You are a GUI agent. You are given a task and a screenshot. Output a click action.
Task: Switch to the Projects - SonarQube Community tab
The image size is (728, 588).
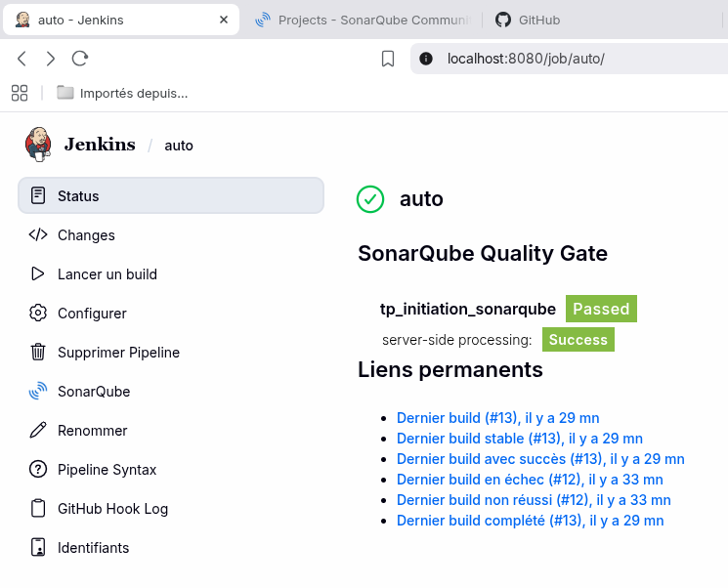click(364, 20)
